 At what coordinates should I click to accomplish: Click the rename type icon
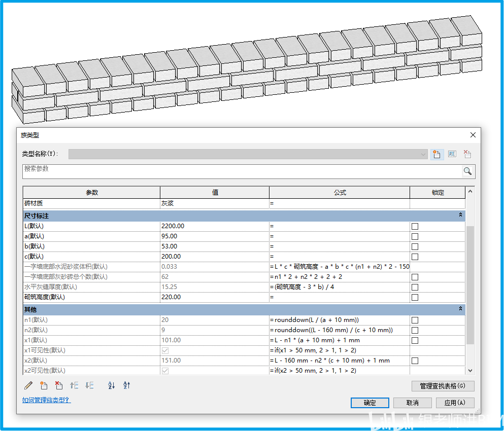(452, 154)
